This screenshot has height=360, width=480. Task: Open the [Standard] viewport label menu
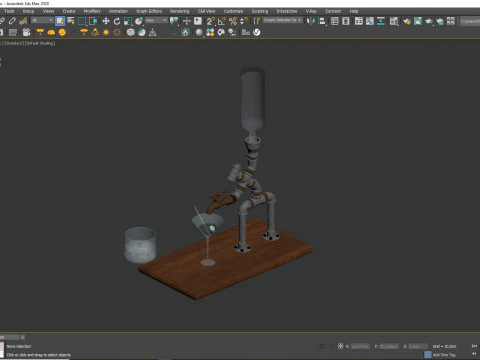point(14,43)
